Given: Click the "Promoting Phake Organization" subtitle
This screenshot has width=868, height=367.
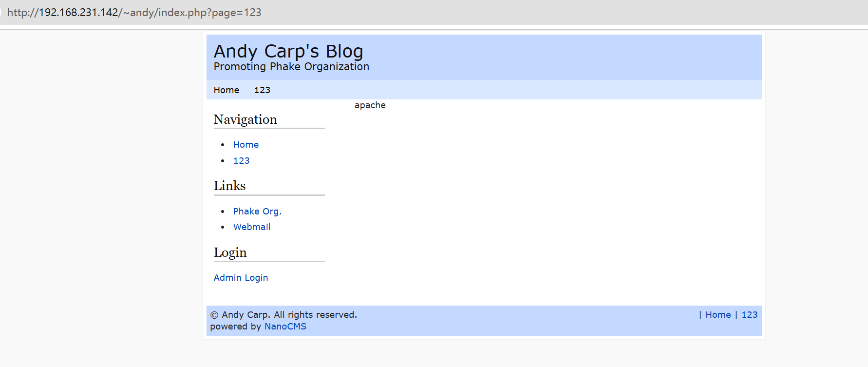Looking at the screenshot, I should click(291, 67).
